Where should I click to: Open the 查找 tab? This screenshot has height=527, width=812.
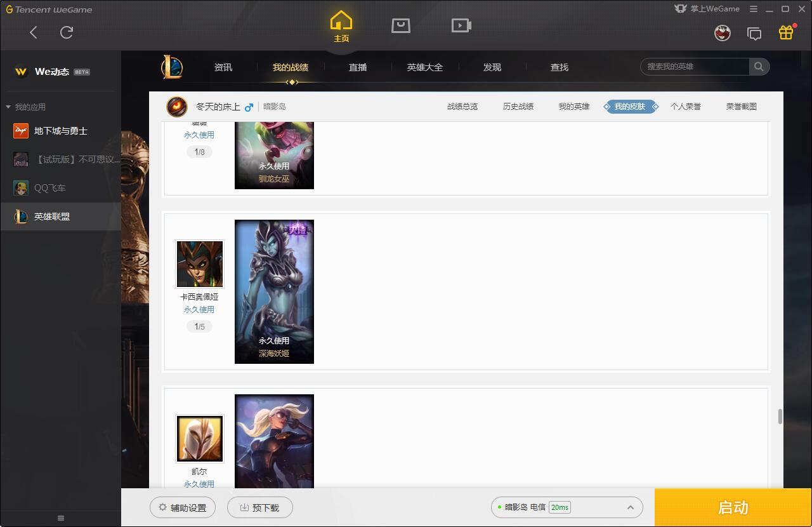tap(560, 67)
